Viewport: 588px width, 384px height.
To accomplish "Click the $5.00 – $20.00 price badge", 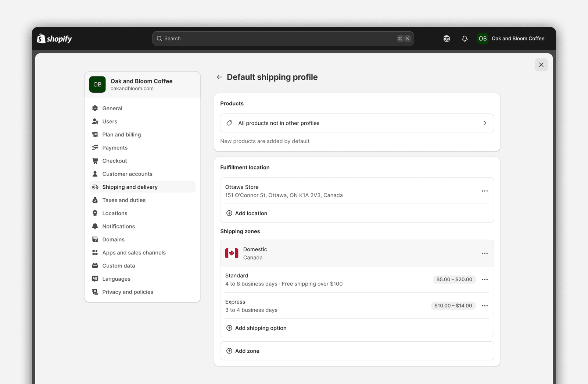I will 454,280.
